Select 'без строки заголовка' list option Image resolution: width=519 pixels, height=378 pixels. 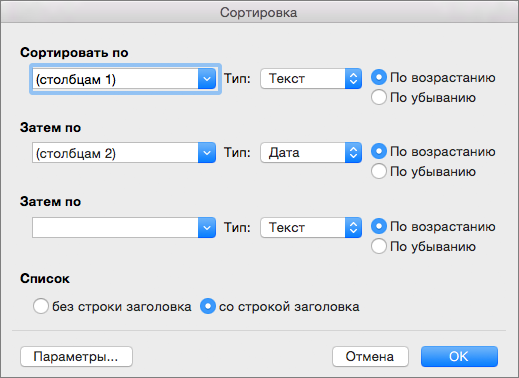tap(41, 306)
